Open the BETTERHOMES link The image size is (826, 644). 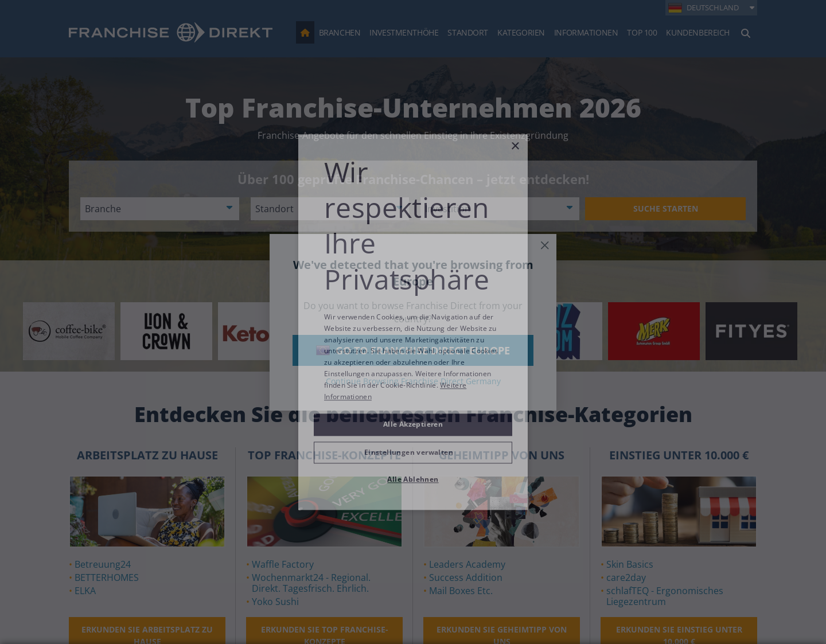(x=107, y=577)
